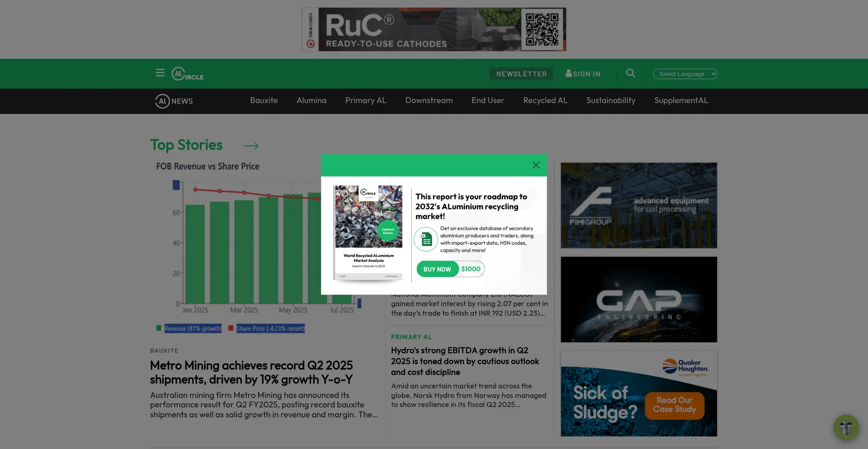The image size is (868, 449).
Task: Click the Quaker Houghton logo in ad
Action: 685,367
